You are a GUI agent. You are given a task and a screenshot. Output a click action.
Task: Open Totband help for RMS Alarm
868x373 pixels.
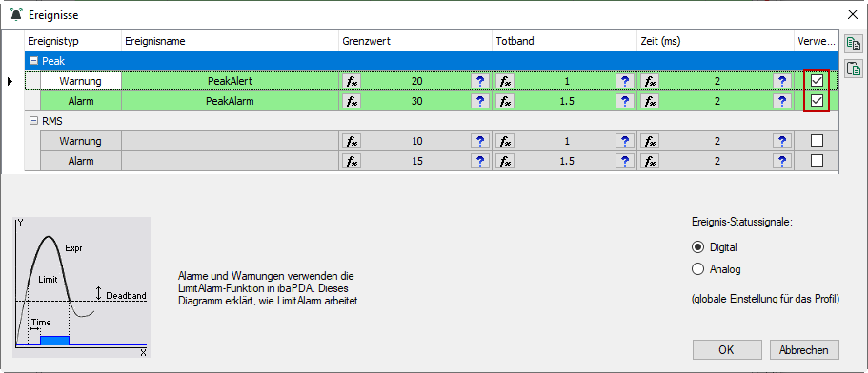pos(625,161)
